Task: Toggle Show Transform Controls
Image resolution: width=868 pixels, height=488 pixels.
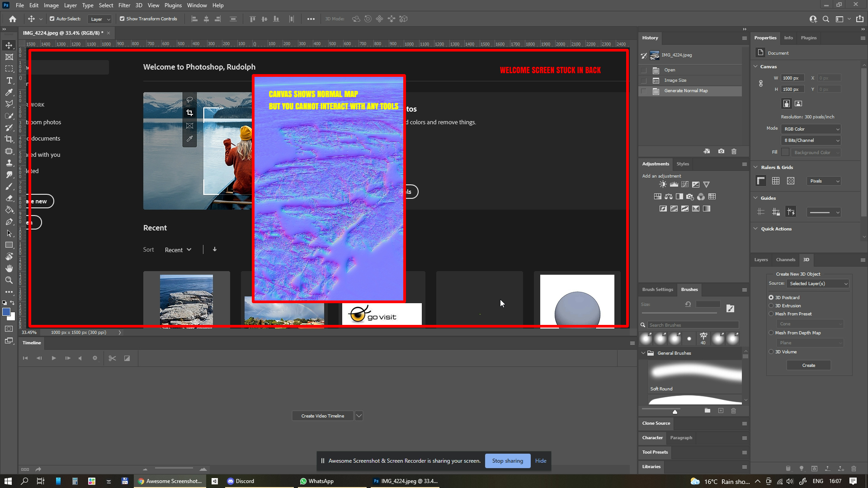Action: [122, 19]
